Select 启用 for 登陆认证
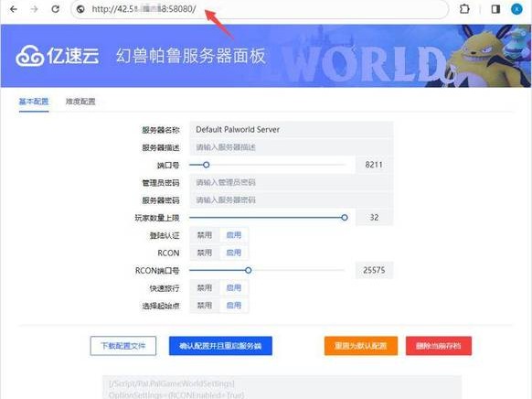This screenshot has width=532, height=399. coord(234,235)
